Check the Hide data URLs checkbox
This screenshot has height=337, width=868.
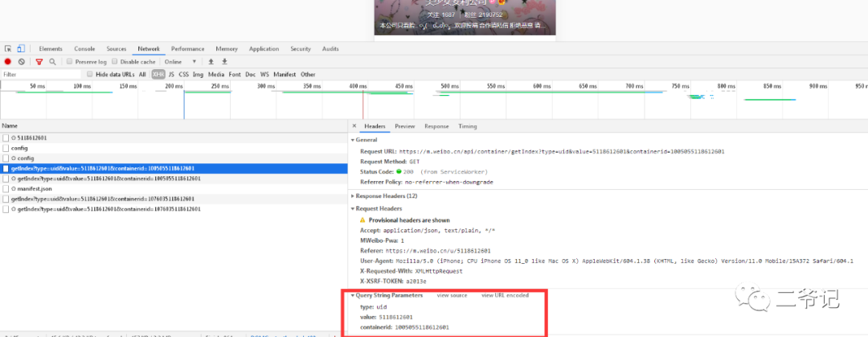[90, 74]
